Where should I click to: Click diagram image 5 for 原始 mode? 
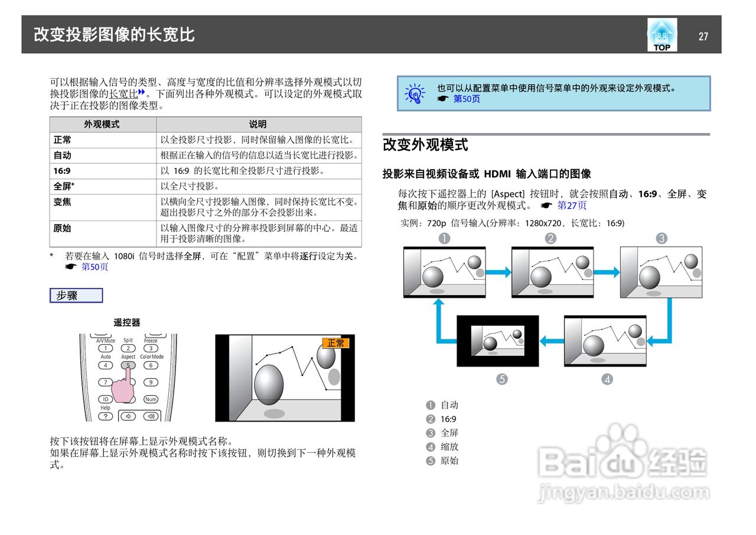(498, 341)
